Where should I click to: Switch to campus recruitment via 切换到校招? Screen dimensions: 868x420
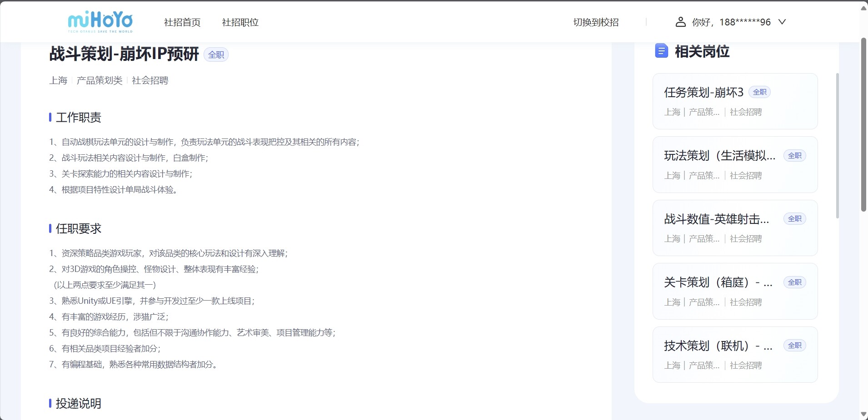(x=596, y=22)
